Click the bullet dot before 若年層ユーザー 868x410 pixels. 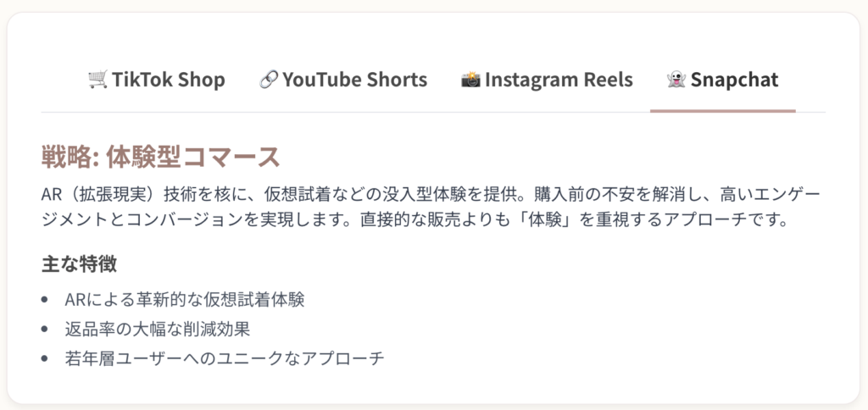click(x=45, y=358)
